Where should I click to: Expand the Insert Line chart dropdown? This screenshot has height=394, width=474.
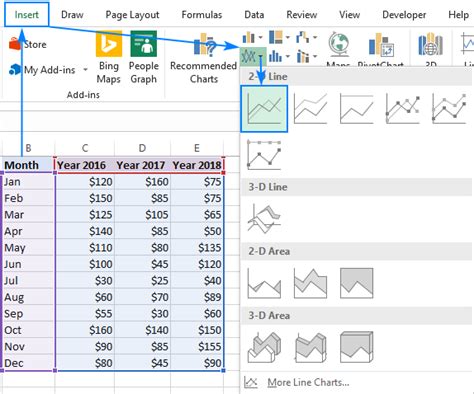tap(253, 57)
